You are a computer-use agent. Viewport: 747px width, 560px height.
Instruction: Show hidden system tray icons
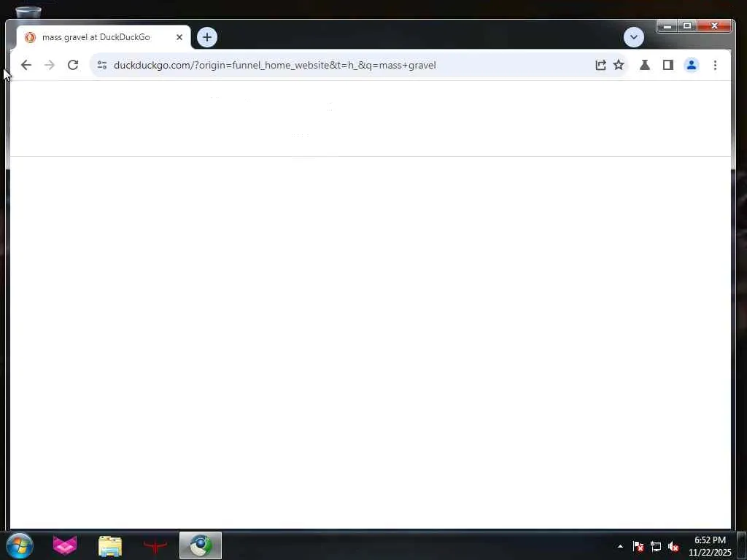tap(620, 546)
